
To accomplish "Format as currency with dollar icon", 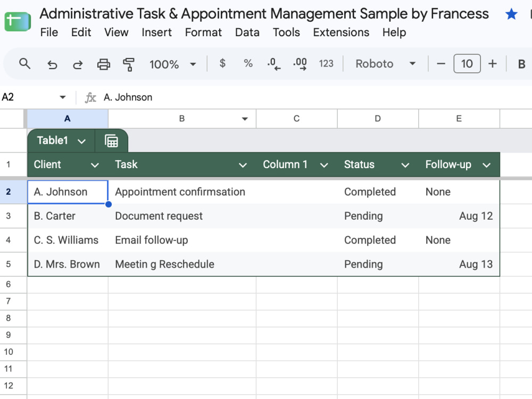I will pos(222,63).
